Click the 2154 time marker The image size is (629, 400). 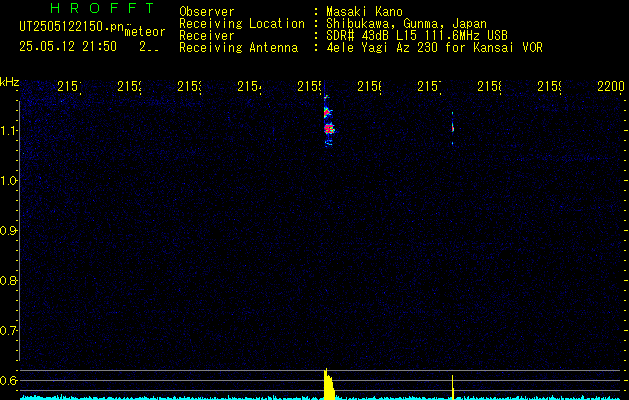pyautogui.click(x=249, y=86)
